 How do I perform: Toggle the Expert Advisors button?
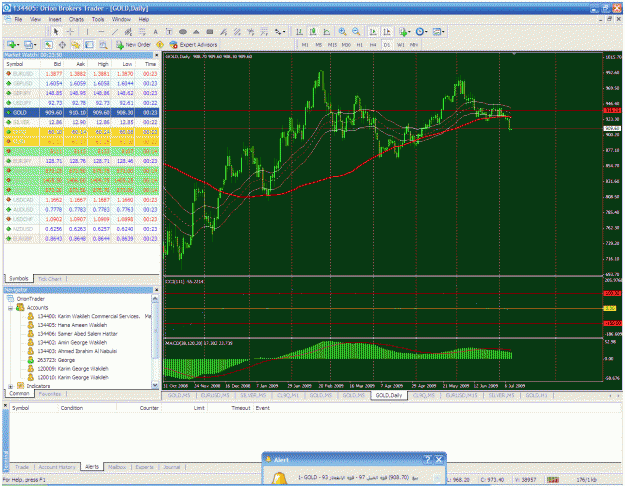tap(193, 45)
